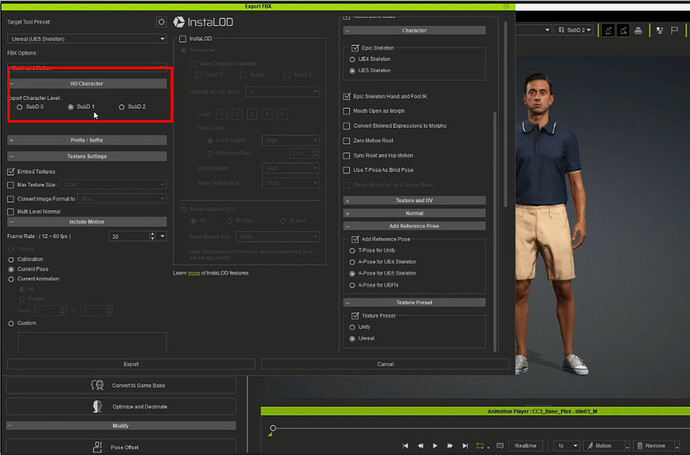Image resolution: width=690 pixels, height=455 pixels.
Task: Enable Zero Motion Root checkbox
Action: [x=347, y=141]
